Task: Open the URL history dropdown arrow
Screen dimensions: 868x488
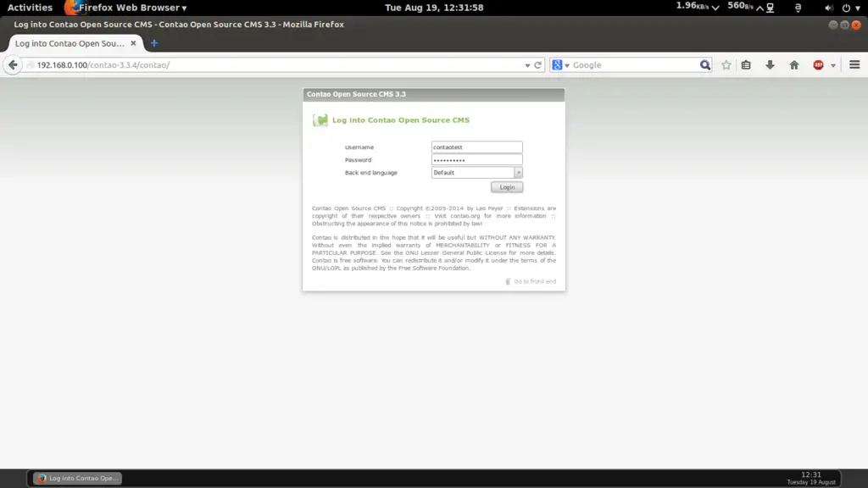Action: 527,65
